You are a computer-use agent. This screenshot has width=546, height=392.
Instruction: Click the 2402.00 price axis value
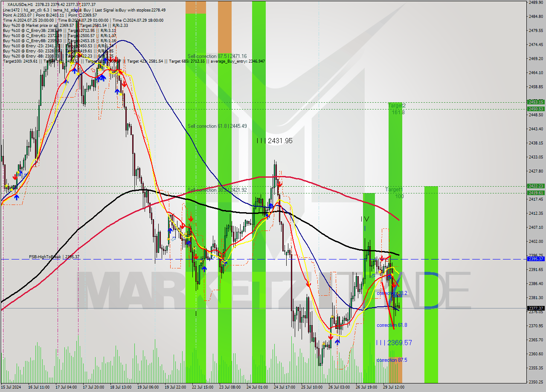click(536, 241)
